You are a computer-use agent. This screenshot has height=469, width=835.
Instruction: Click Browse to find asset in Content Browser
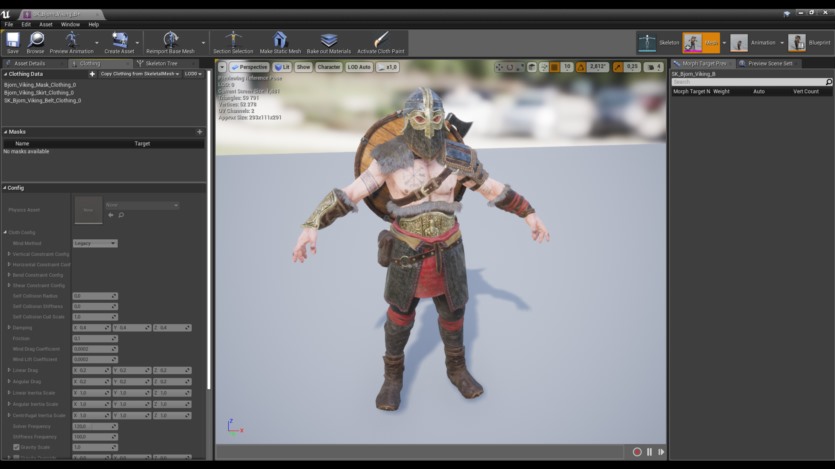click(x=35, y=43)
